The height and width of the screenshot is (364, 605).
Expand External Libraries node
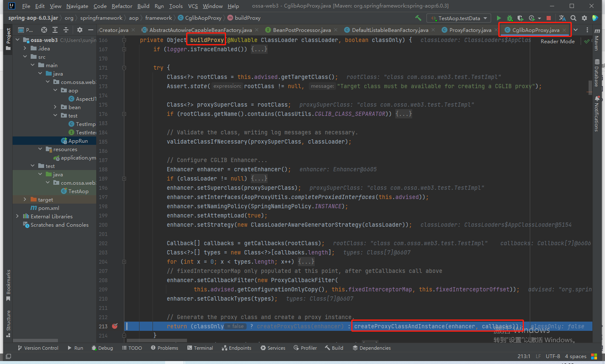tap(18, 216)
